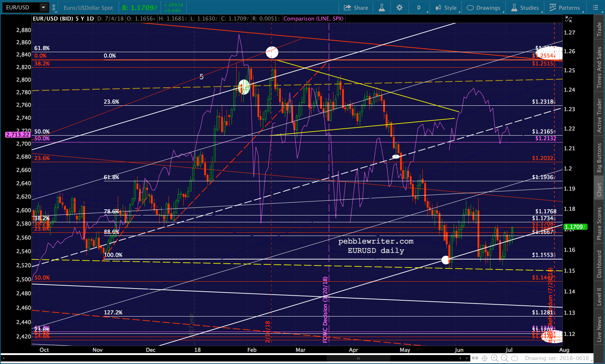Click the $1.1553 price level label
This screenshot has height=364, width=605.
pos(544,255)
